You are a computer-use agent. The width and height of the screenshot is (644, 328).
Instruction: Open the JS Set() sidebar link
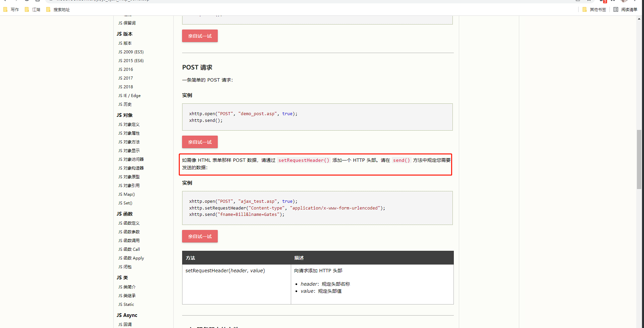125,203
